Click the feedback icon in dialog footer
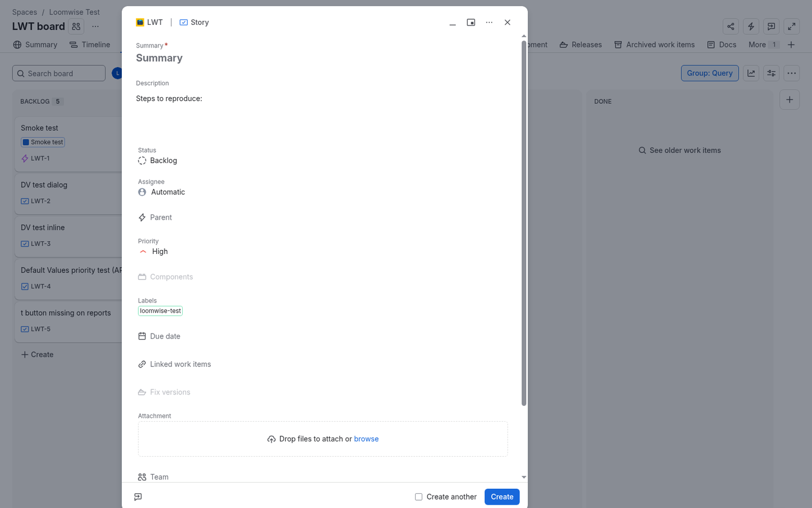Screen dimensions: 812x508 coord(138,497)
